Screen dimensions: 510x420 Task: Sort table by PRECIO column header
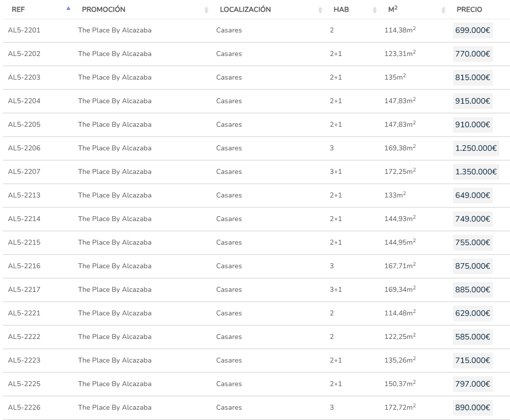click(469, 9)
